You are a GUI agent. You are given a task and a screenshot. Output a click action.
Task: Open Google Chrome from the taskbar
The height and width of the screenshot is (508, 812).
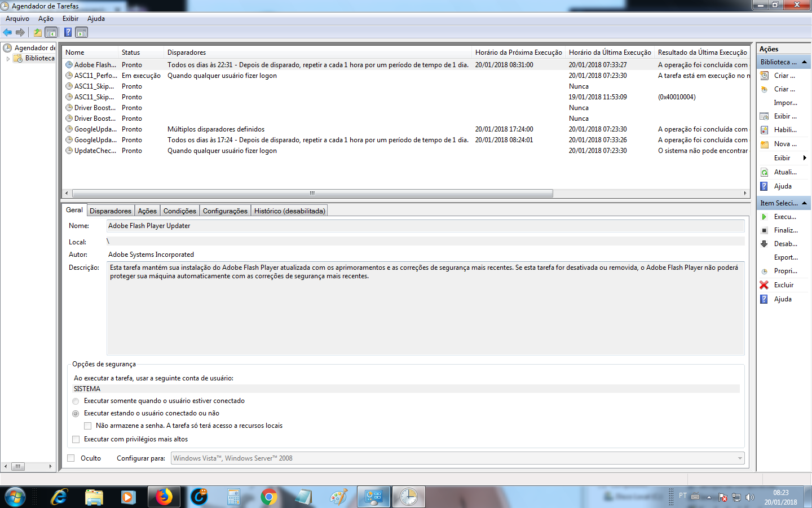click(269, 497)
